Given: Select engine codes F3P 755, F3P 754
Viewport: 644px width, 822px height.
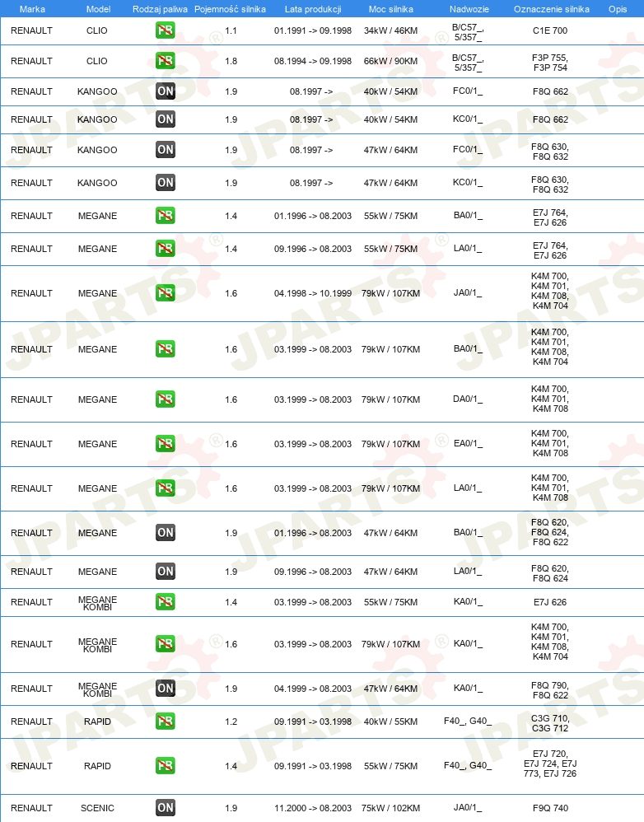Looking at the screenshot, I should [550, 63].
